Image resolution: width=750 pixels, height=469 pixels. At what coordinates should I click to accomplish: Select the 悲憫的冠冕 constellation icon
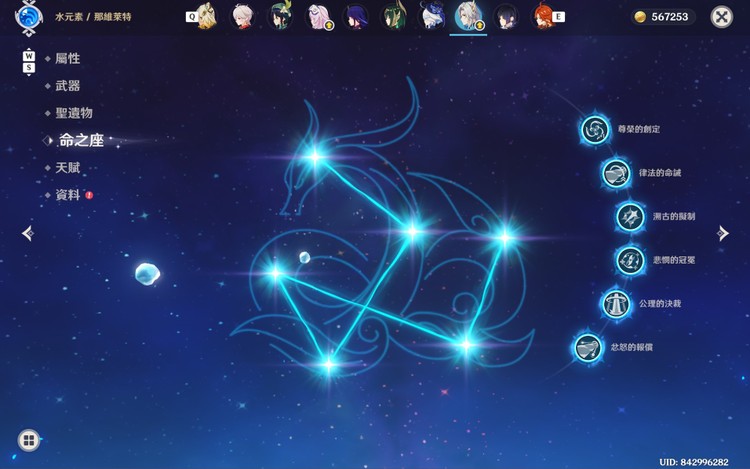[629, 260]
